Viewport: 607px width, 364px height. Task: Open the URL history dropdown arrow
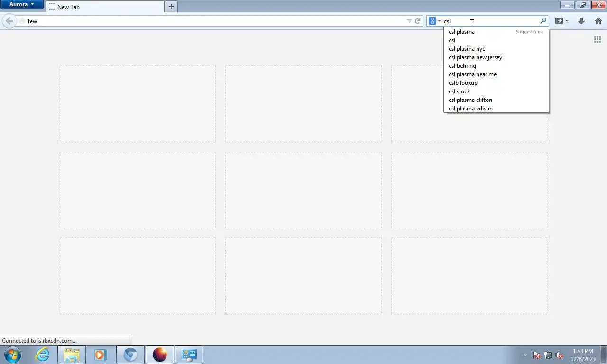[409, 21]
